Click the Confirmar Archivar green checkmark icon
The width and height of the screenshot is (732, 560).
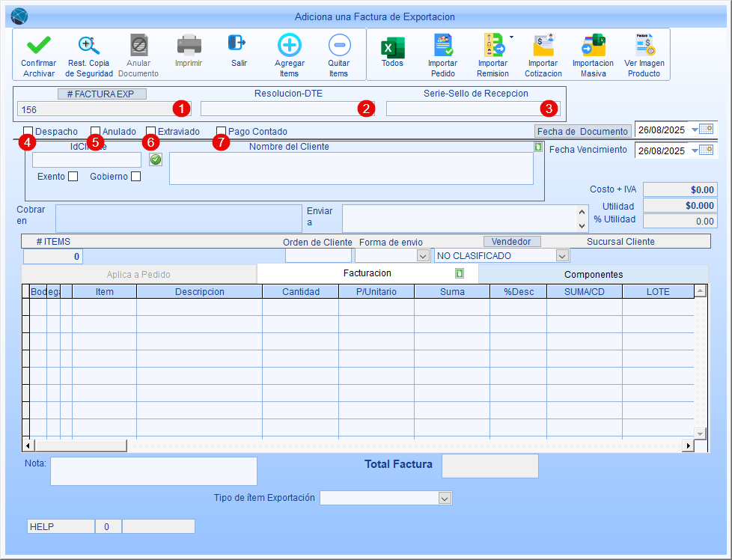click(38, 46)
